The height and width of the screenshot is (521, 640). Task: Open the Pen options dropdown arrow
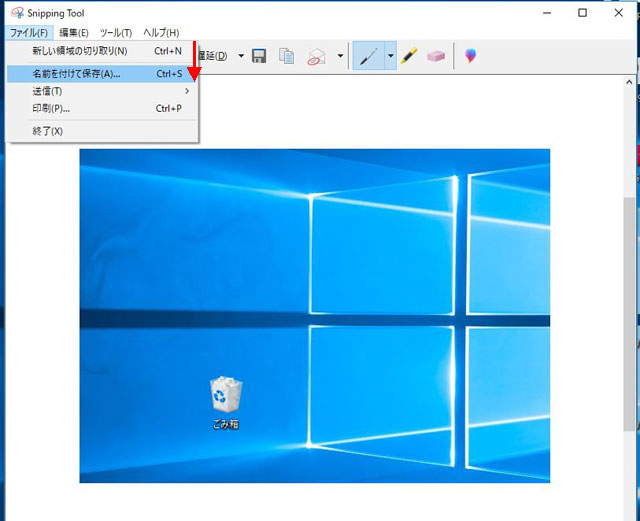(390, 56)
